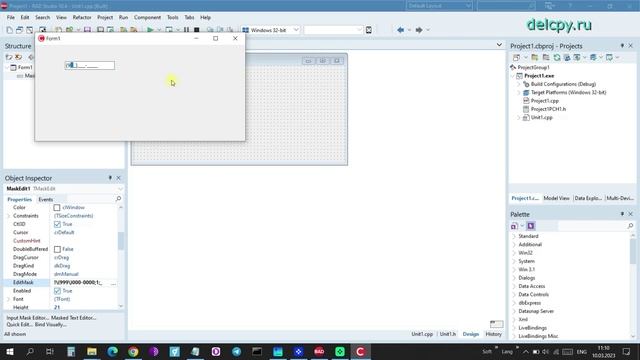Click the Object Inspector search magnifier icon
The image size is (640, 360).
(x=118, y=199)
